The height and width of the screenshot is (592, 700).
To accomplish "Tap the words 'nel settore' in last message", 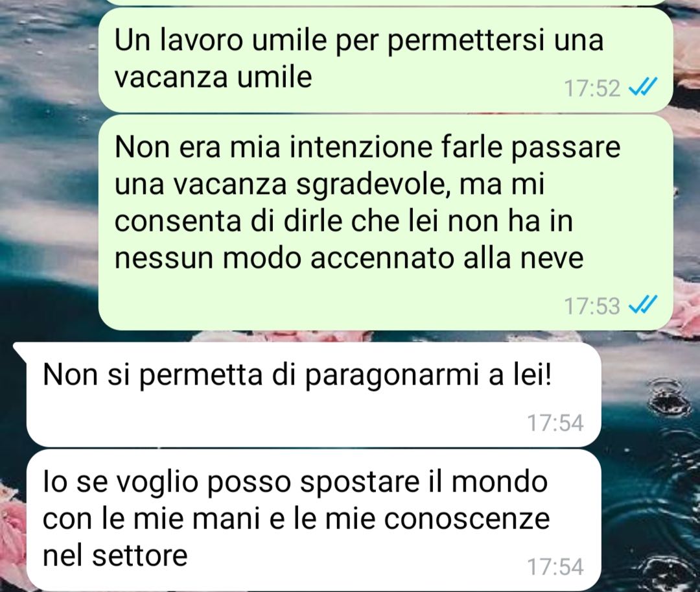I will pyautogui.click(x=115, y=556).
